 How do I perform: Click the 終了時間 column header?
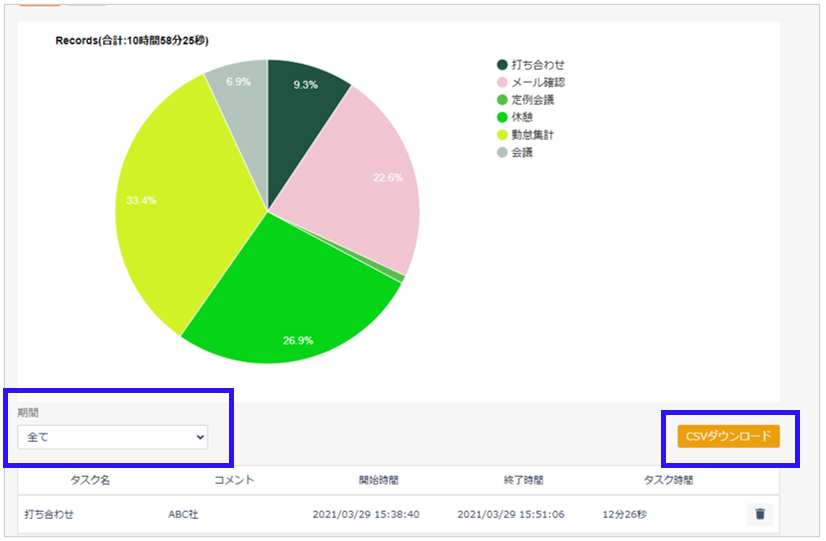click(x=523, y=480)
